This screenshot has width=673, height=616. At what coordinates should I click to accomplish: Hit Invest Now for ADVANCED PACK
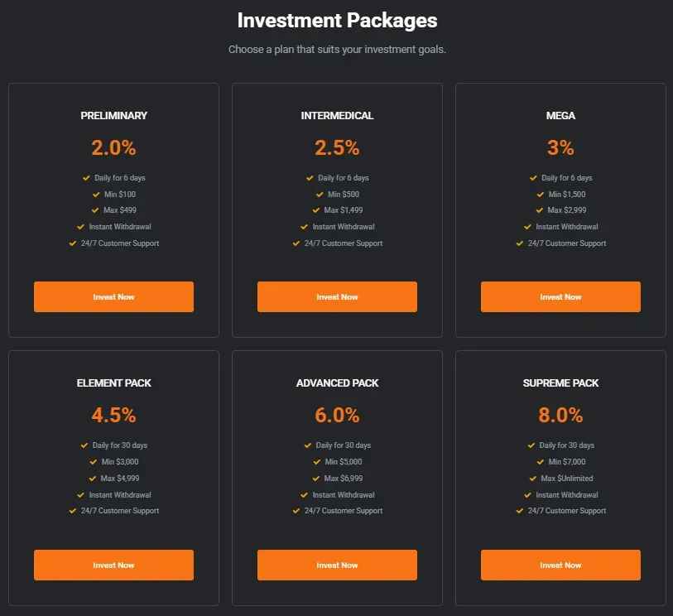(x=337, y=565)
